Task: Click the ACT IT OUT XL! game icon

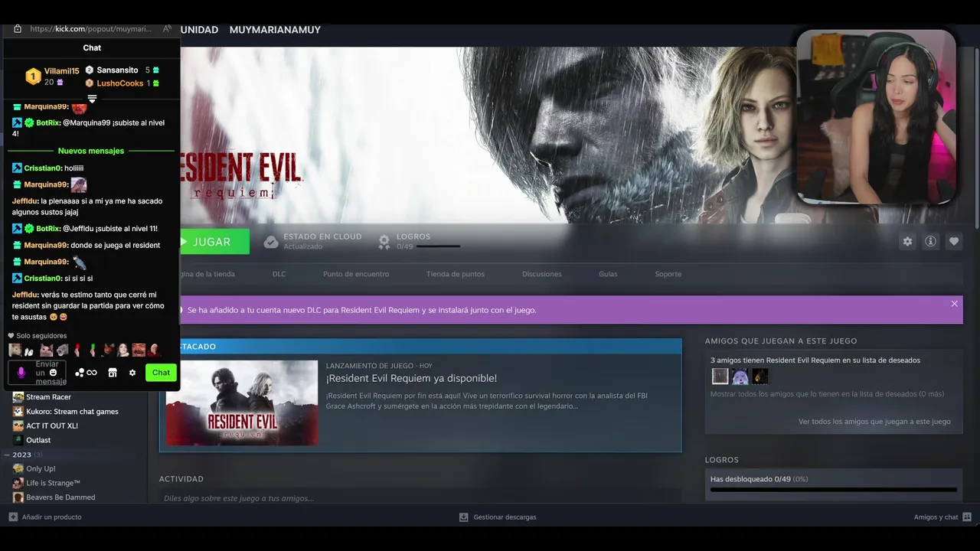Action: click(x=18, y=425)
